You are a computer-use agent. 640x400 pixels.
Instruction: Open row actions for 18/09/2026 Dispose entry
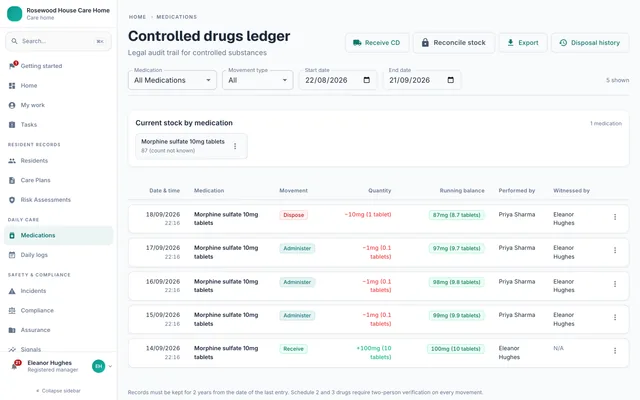click(615, 217)
